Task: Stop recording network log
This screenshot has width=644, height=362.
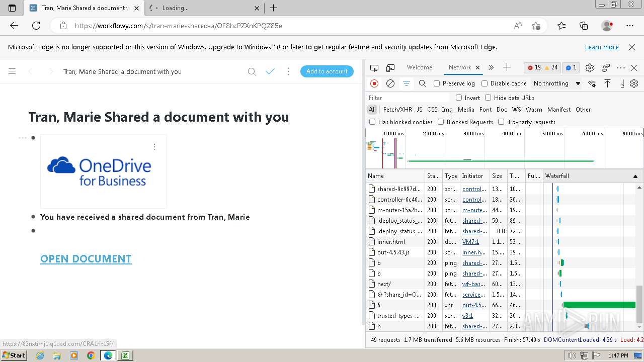Action: pyautogui.click(x=374, y=83)
